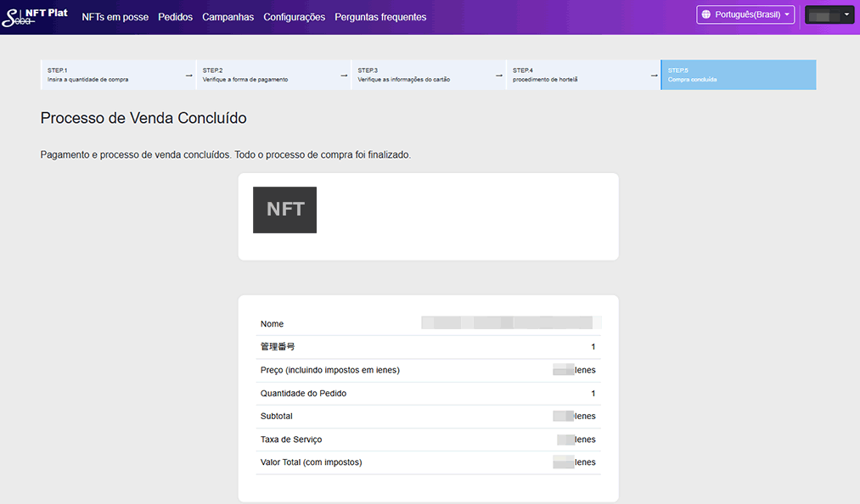Open Configurações from the navigation bar
Viewport: 860px width, 504px height.
point(294,17)
